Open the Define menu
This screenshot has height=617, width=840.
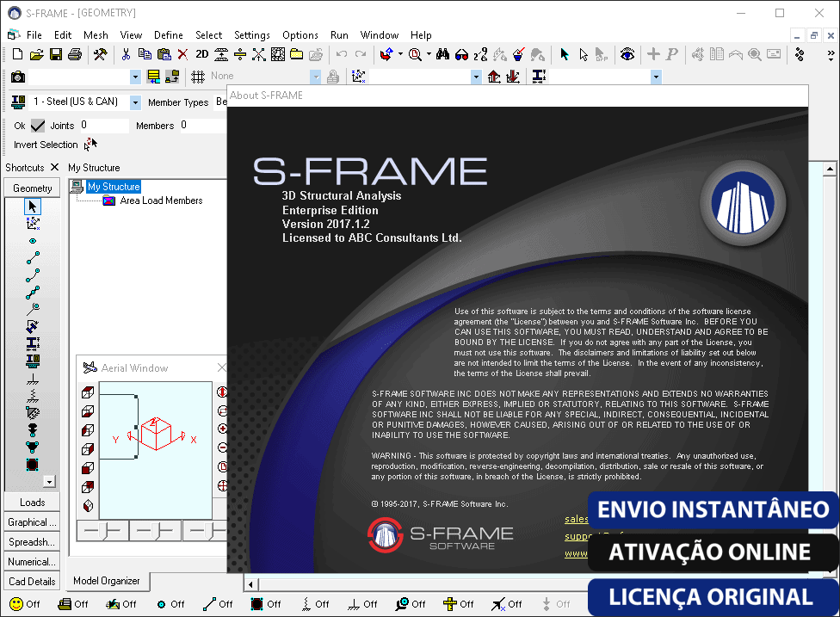click(168, 35)
